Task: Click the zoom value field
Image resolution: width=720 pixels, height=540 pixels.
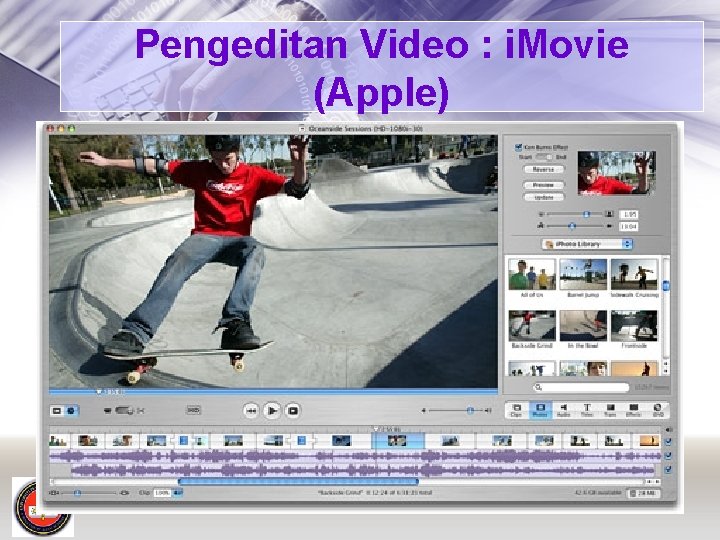Action: [x=628, y=214]
